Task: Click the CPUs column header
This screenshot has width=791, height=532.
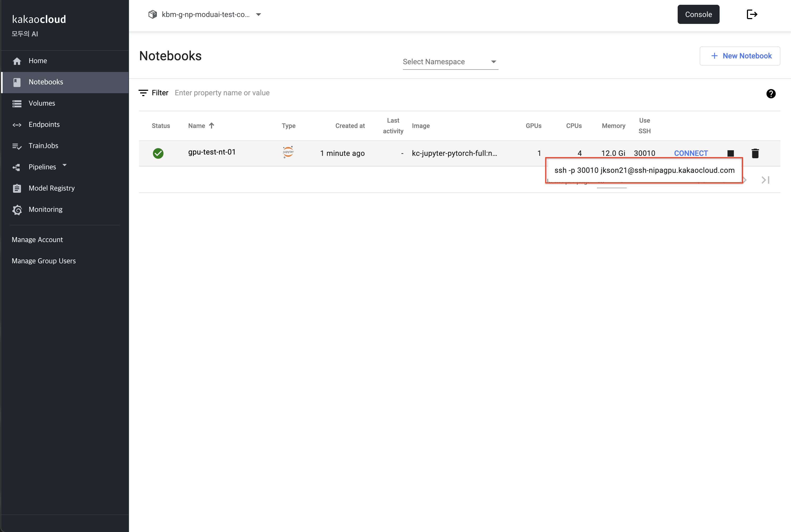Action: pyautogui.click(x=574, y=126)
